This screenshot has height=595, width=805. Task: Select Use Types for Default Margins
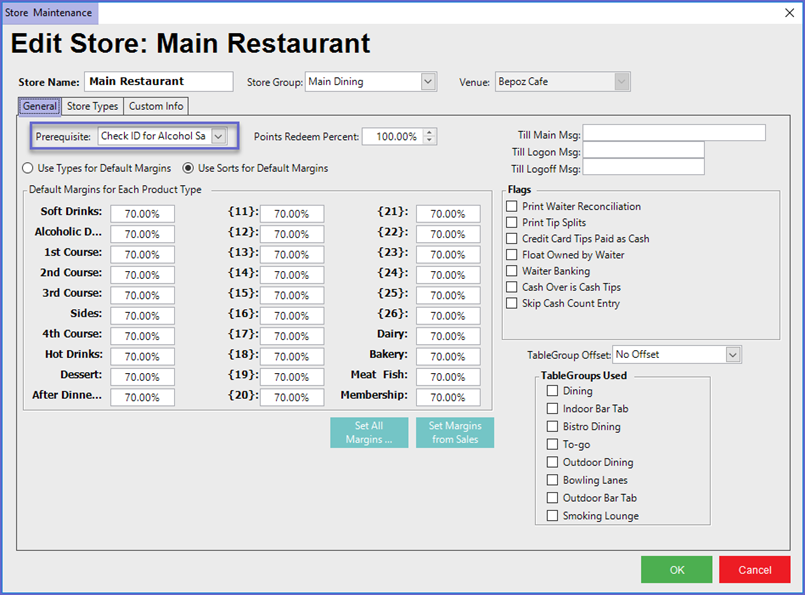29,168
